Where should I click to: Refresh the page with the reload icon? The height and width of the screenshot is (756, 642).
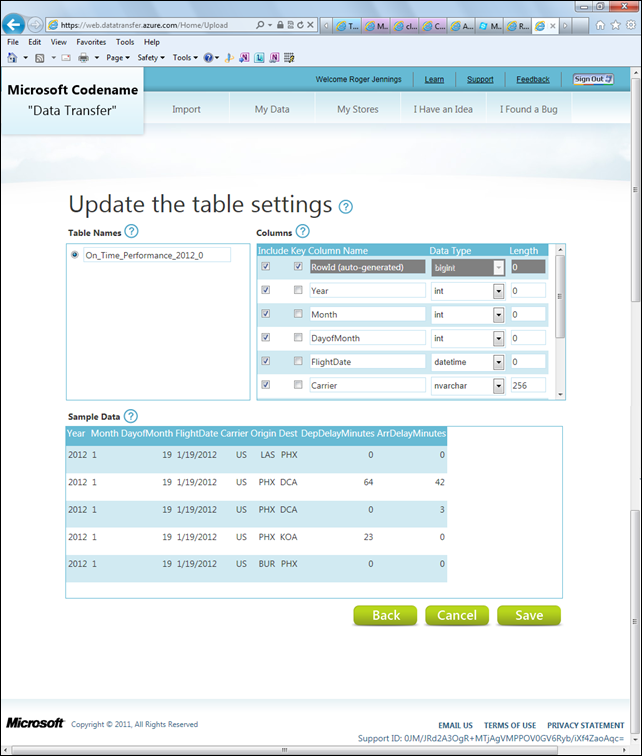coord(300,25)
